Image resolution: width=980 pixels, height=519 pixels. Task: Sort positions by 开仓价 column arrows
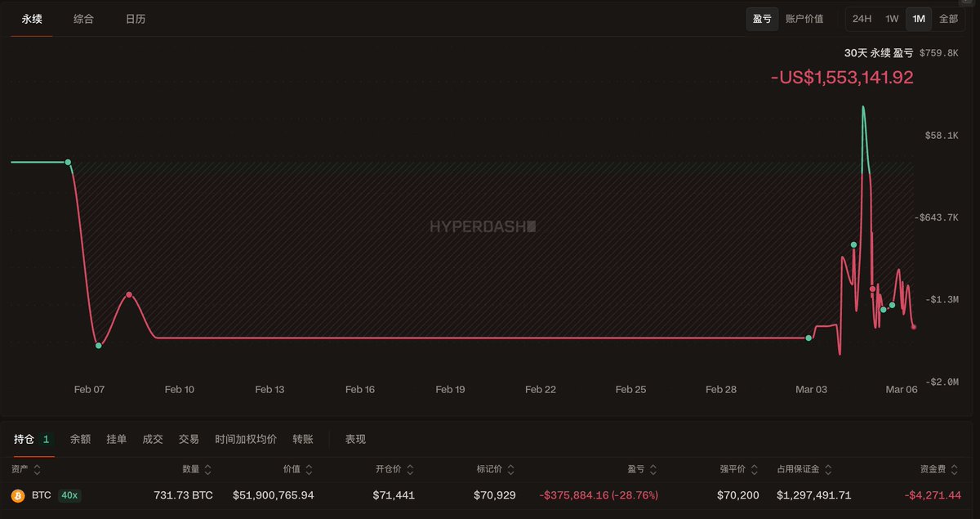click(410, 470)
